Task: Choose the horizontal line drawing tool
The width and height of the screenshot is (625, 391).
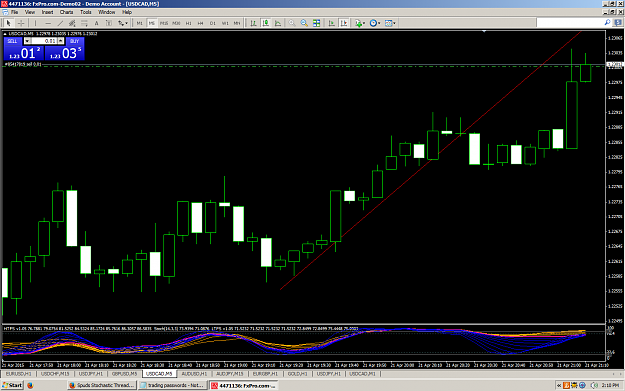Action: click(48, 23)
